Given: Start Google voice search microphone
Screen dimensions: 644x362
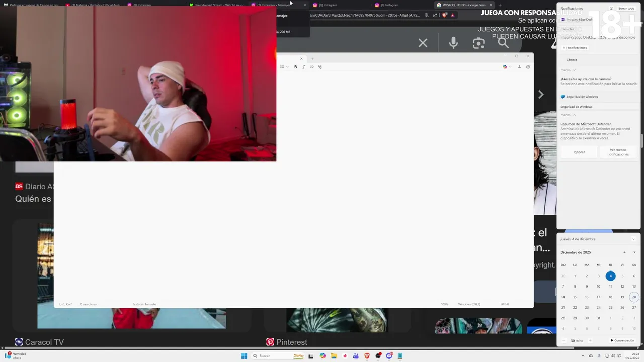Looking at the screenshot, I should [x=453, y=43].
